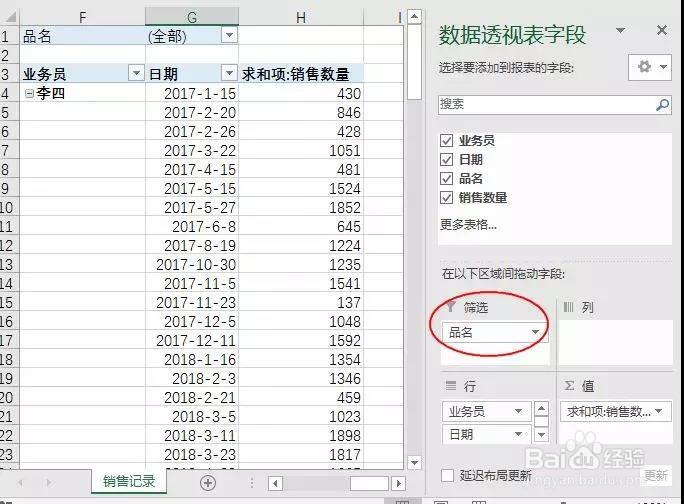
Task: Click the horizontal scrollbar right arrow
Action: pos(397,483)
